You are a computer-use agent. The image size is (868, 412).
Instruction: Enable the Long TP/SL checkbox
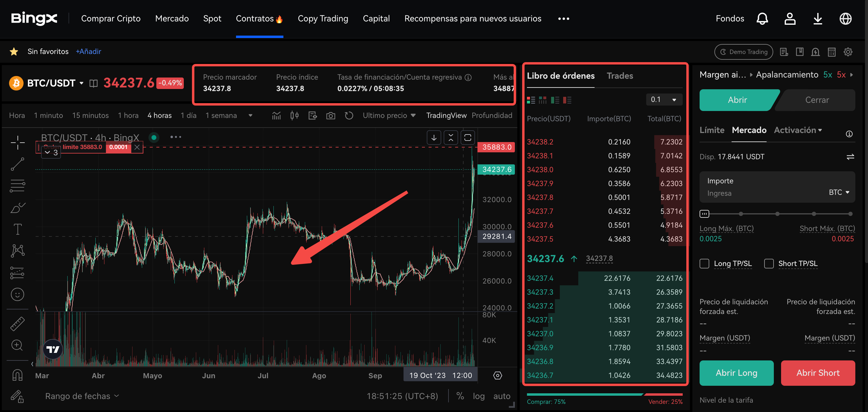[x=704, y=264]
